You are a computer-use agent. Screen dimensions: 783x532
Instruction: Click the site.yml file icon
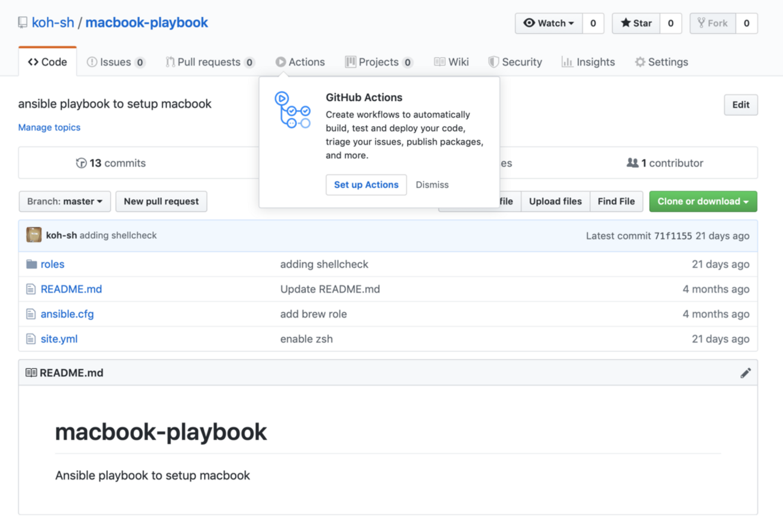[31, 339]
